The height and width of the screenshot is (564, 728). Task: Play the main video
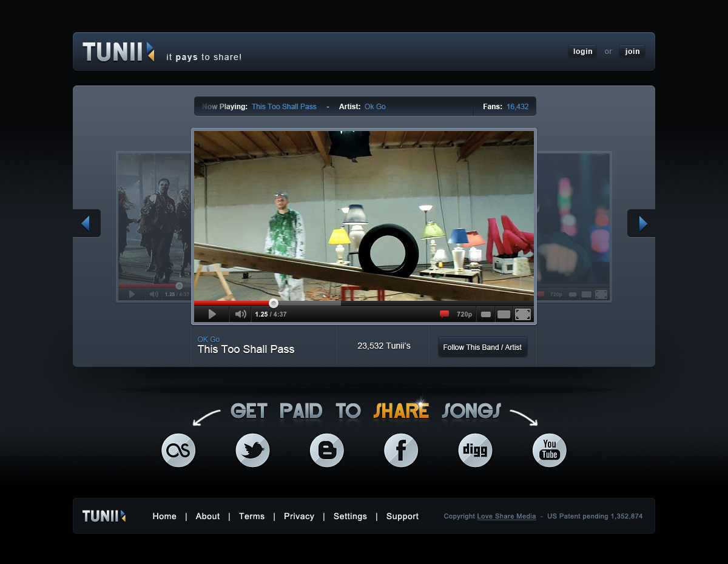pos(212,314)
